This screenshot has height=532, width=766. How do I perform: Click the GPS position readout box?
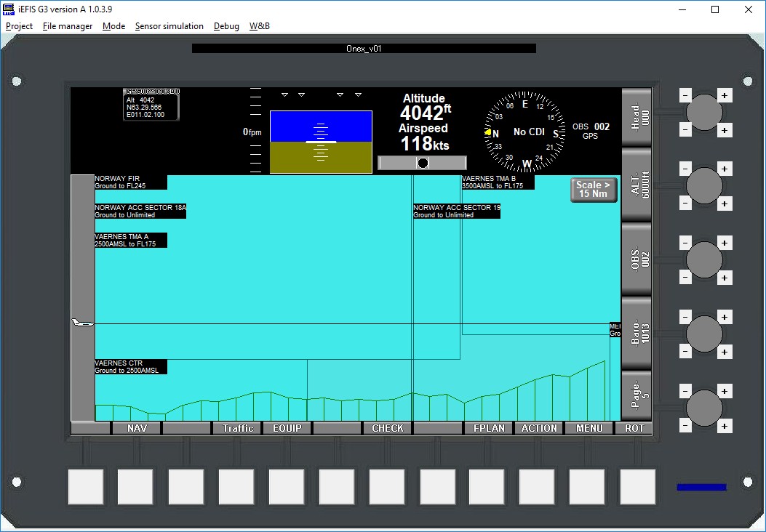[151, 104]
